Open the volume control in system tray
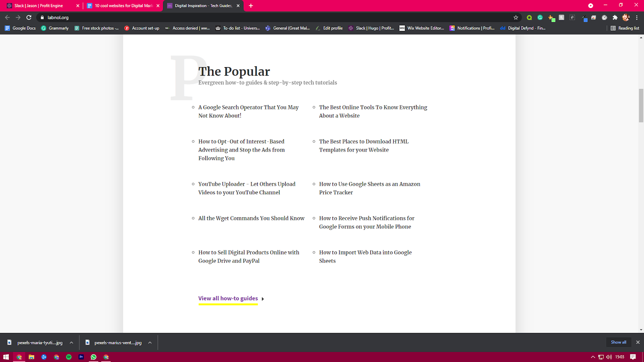The image size is (644, 362). click(x=609, y=357)
